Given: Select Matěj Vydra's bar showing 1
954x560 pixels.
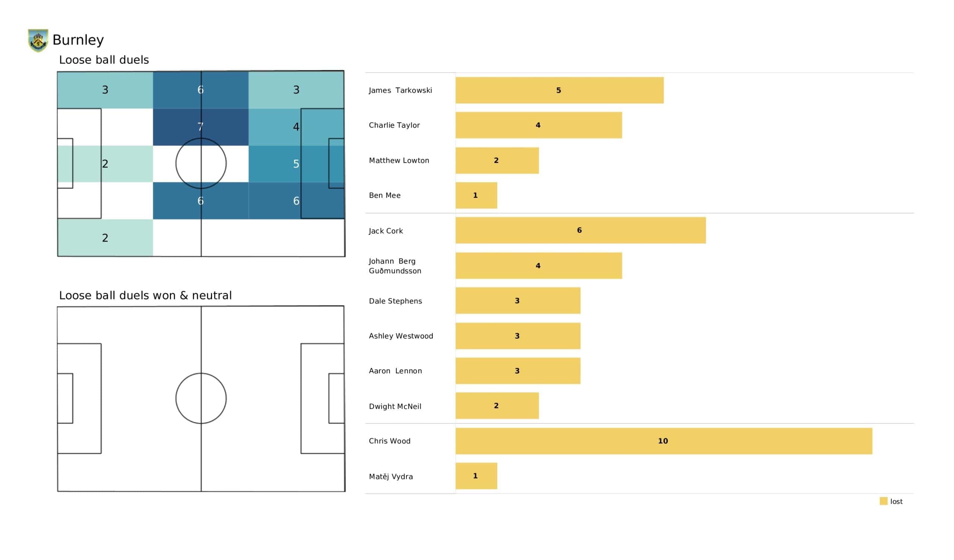Looking at the screenshot, I should coord(476,476).
